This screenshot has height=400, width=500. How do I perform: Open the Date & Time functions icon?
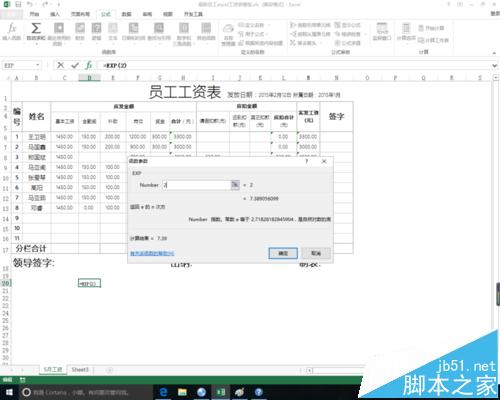133,32
